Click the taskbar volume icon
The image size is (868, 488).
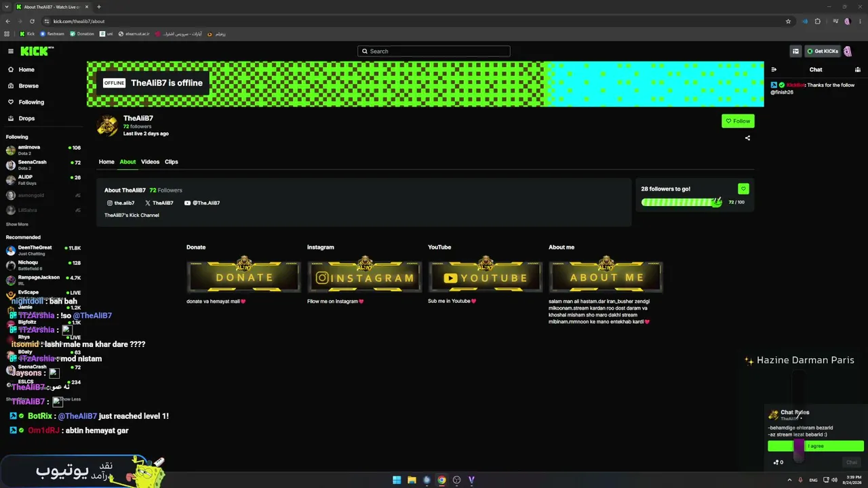tap(834, 480)
